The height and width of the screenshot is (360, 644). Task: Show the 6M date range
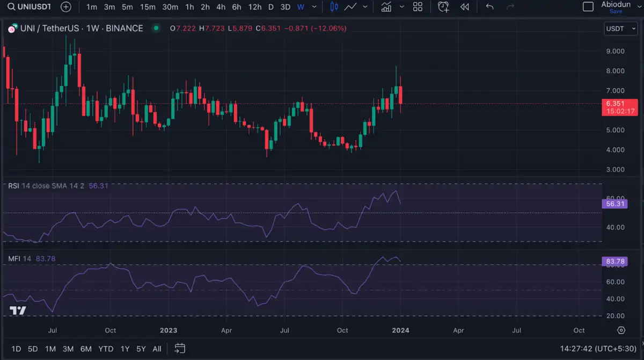(x=86, y=349)
